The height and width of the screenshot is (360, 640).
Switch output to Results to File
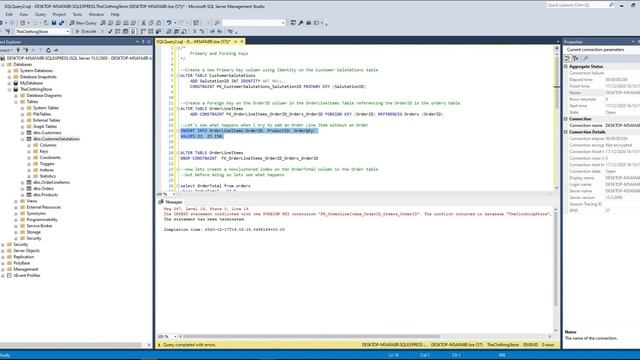(184, 31)
